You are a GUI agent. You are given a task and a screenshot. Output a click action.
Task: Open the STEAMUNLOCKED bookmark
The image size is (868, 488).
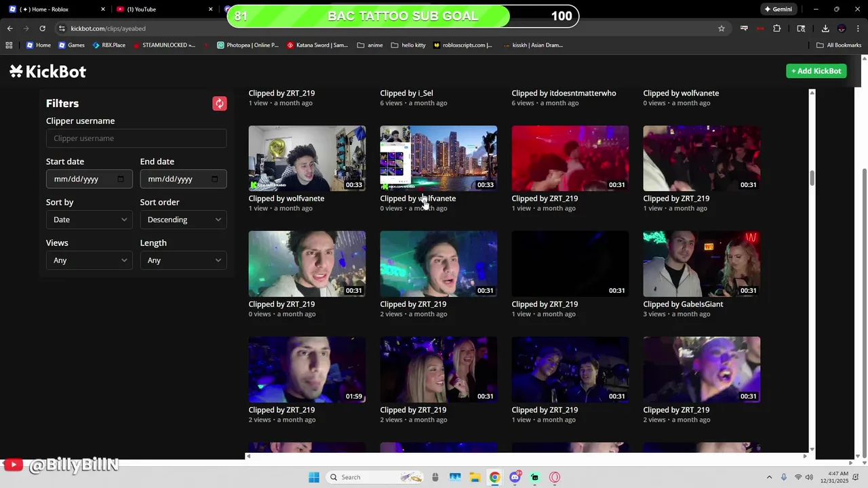pos(164,45)
